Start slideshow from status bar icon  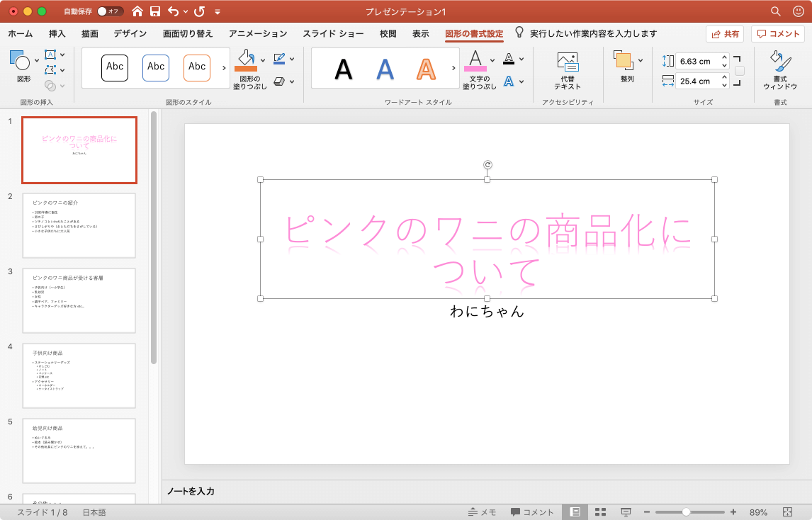point(626,512)
